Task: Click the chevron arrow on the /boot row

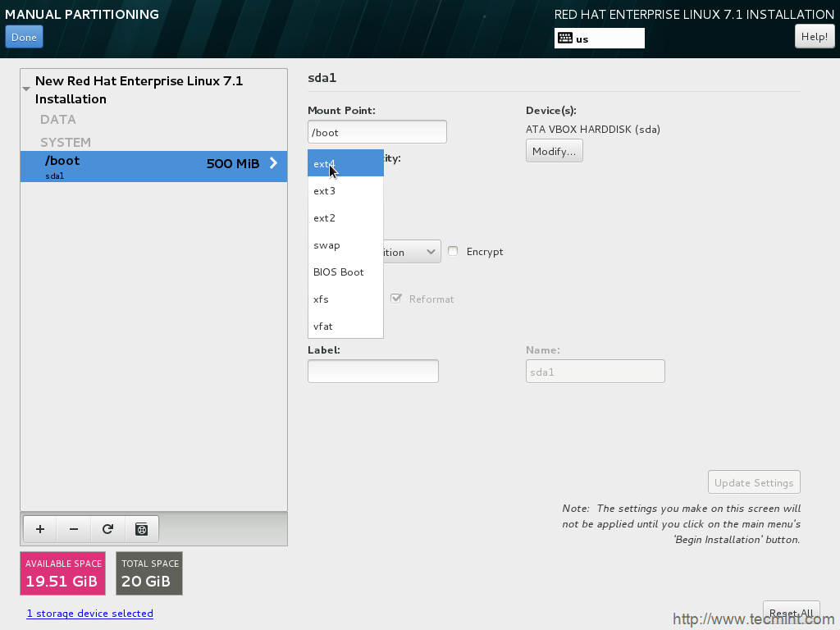Action: tap(273, 163)
